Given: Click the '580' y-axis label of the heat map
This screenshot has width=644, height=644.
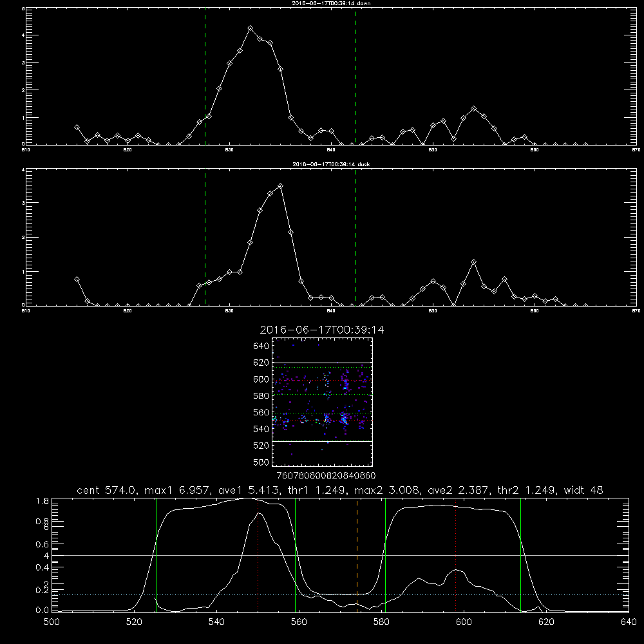Looking at the screenshot, I should [261, 396].
